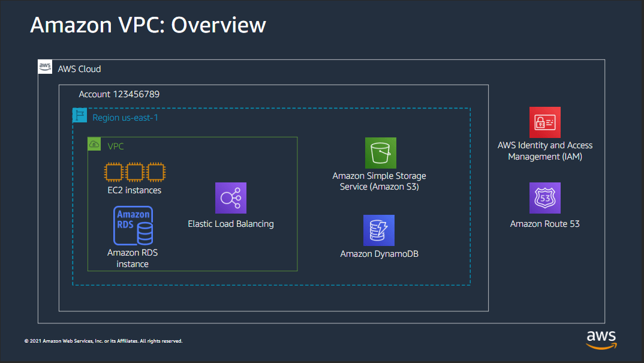Click the AWS Cloud logo icon

(45, 67)
